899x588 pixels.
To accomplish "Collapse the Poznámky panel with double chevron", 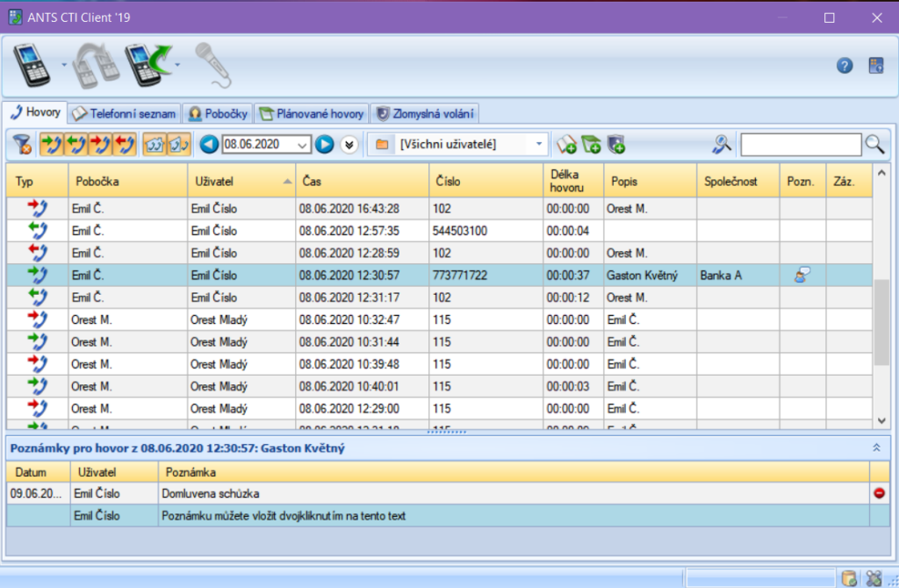I will click(875, 448).
